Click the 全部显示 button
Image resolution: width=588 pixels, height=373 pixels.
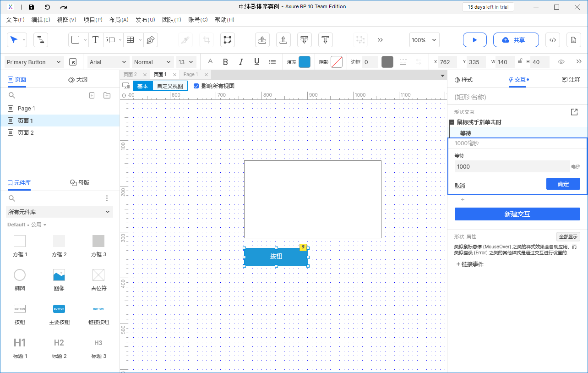pyautogui.click(x=568, y=236)
